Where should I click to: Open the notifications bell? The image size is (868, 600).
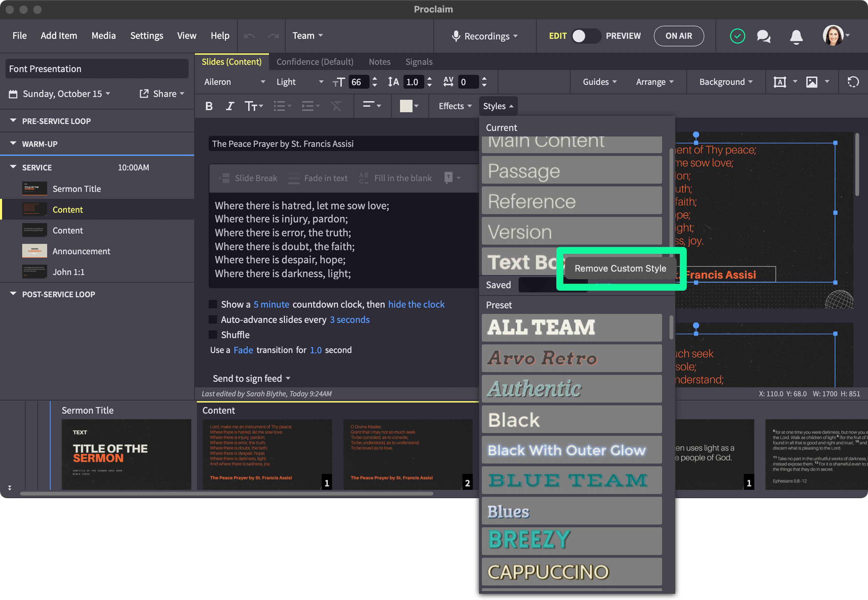pos(796,36)
